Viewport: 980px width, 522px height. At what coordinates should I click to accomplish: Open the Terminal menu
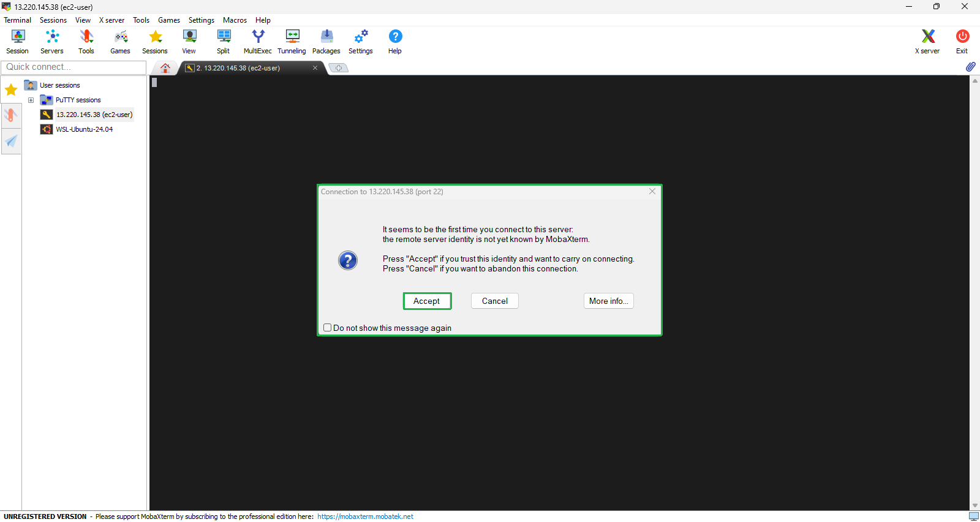[x=17, y=20]
